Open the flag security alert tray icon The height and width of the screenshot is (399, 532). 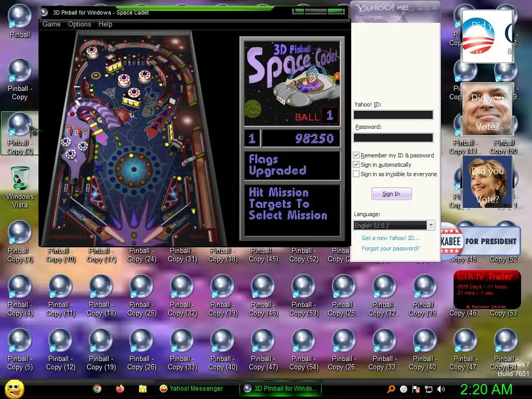(x=416, y=389)
